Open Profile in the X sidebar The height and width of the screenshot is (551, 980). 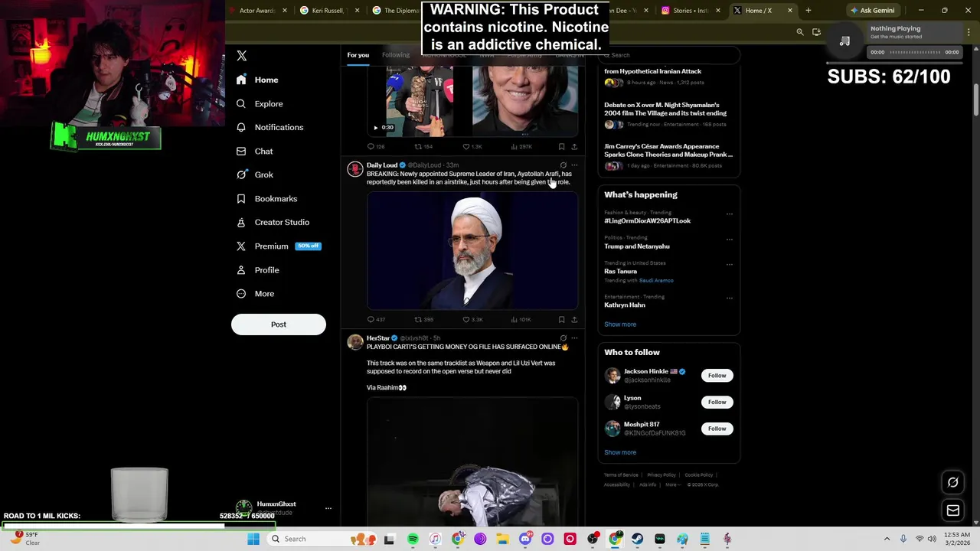(x=257, y=270)
